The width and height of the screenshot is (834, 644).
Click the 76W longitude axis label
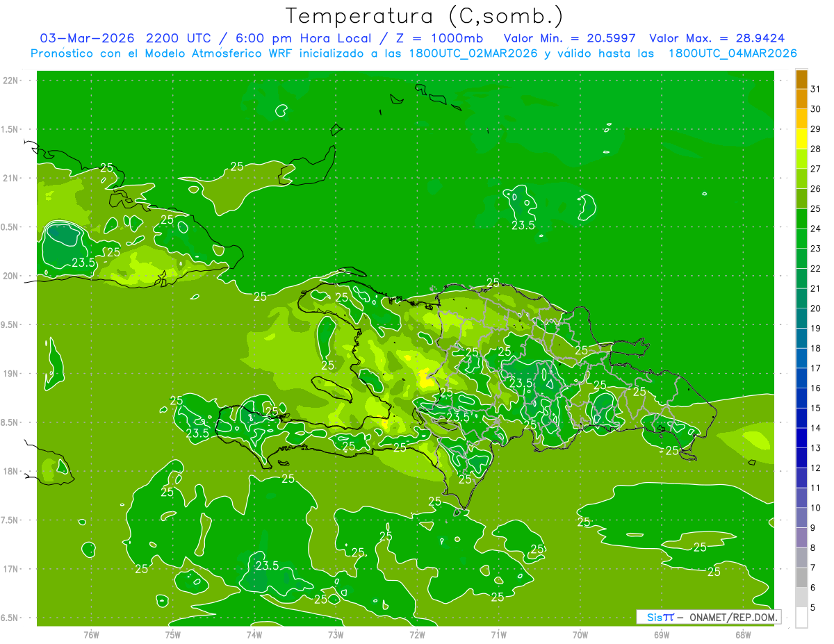91,634
